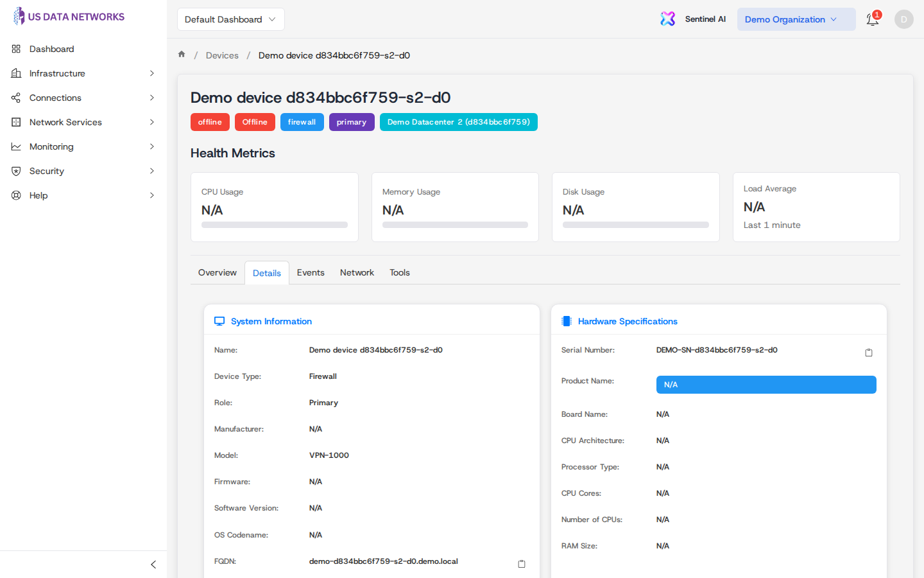The height and width of the screenshot is (578, 924).
Task: Click the Network Services icon
Action: click(16, 122)
